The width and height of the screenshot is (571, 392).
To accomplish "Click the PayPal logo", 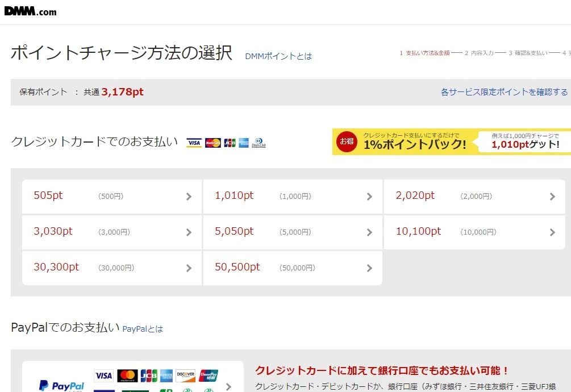I will [61, 386].
